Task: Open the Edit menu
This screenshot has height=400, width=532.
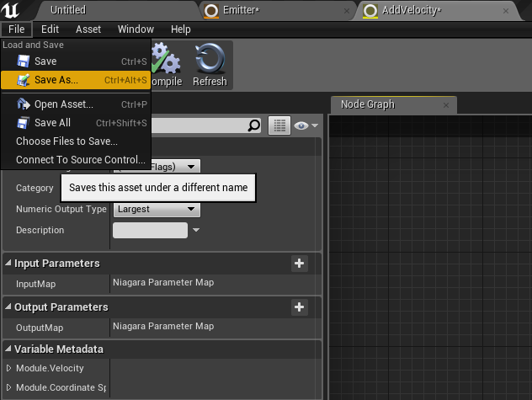Action: point(50,29)
